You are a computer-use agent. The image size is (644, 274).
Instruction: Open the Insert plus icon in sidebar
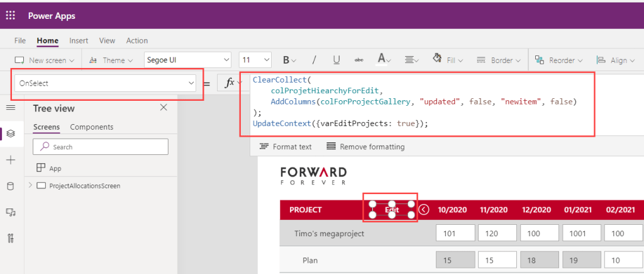(10, 160)
